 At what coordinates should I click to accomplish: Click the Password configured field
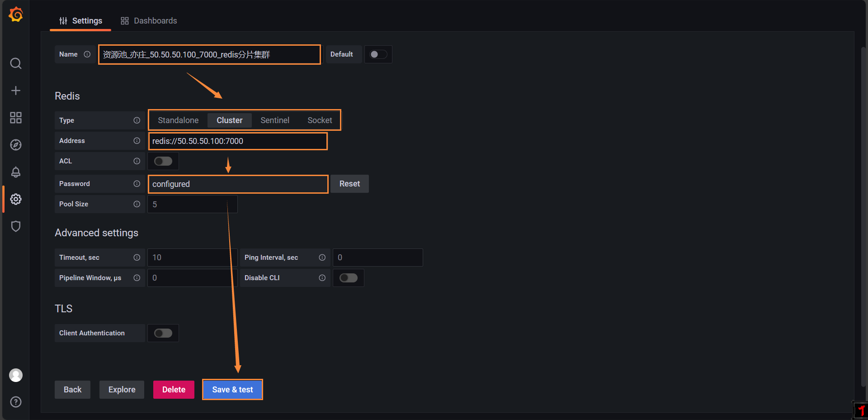[x=238, y=184]
